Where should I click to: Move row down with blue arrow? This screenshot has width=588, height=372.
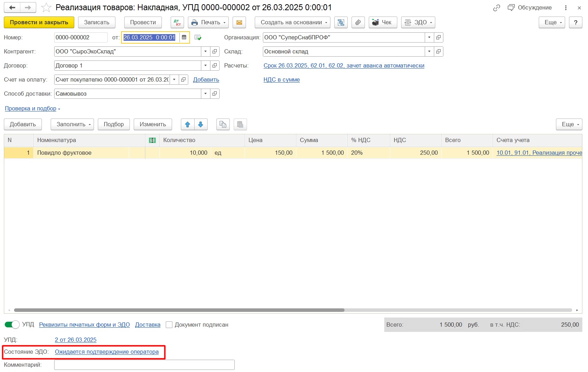[201, 124]
